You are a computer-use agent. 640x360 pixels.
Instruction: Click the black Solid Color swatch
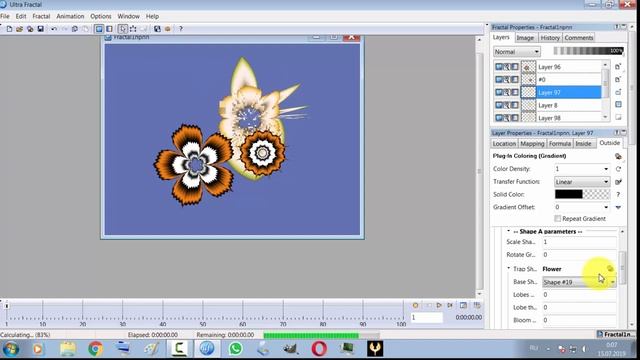point(569,194)
